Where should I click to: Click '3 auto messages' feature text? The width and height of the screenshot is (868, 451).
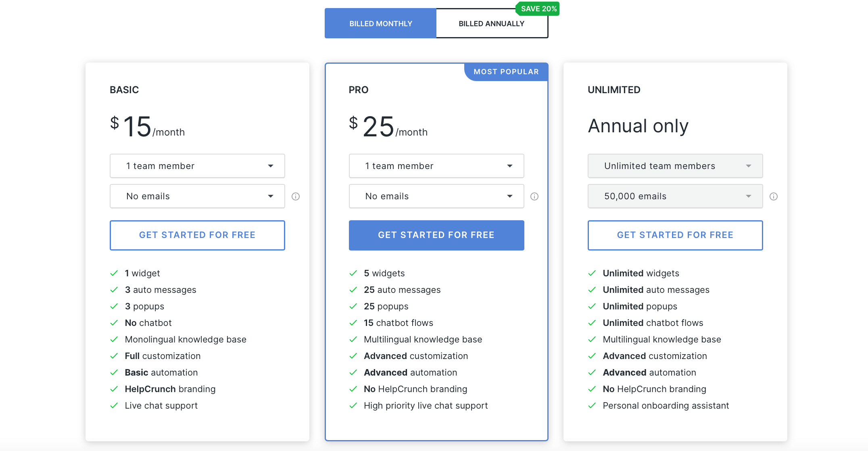pos(161,290)
